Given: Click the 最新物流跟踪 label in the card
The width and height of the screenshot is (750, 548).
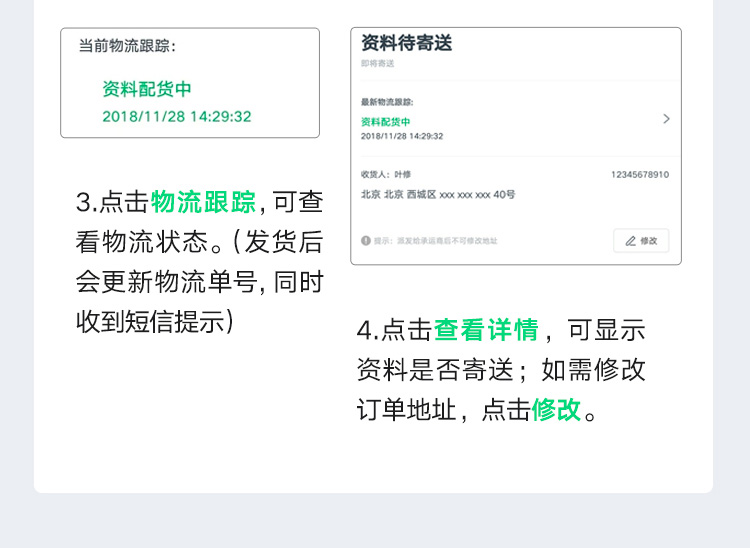Looking at the screenshot, I should [387, 102].
